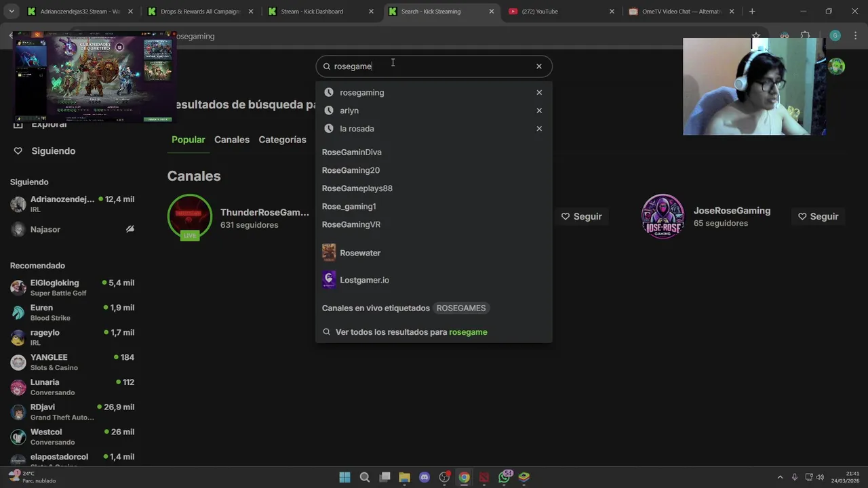Screen dimensions: 868x488
Task: Open Dota 2 from the taskbar
Action: pos(484,477)
